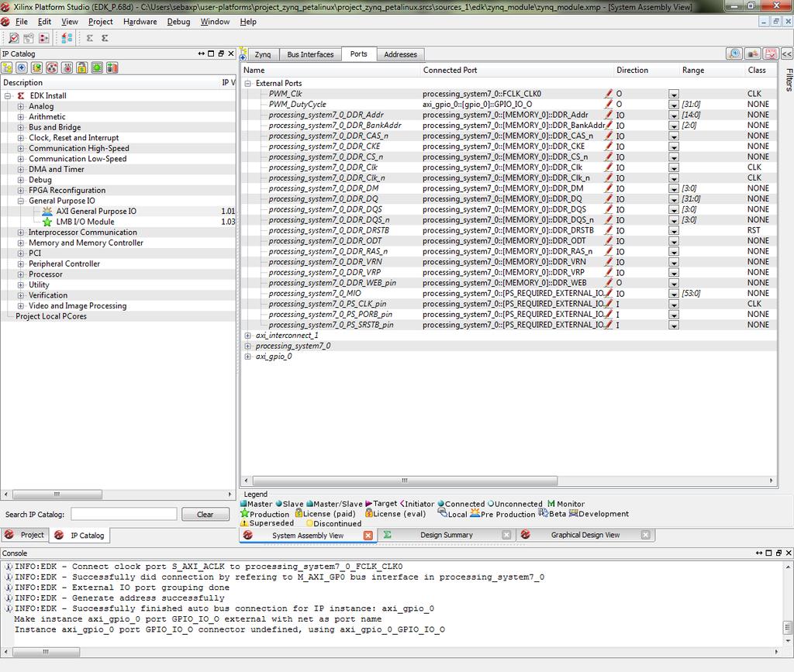Click the first sigma icon in the toolbar
This screenshot has width=794, height=672.
pos(90,38)
